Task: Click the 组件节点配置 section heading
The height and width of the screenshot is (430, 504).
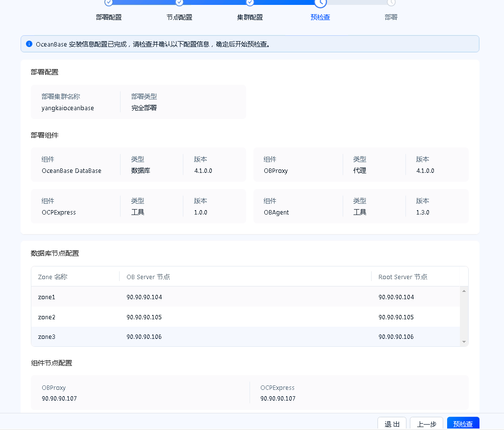Action: click(52, 363)
